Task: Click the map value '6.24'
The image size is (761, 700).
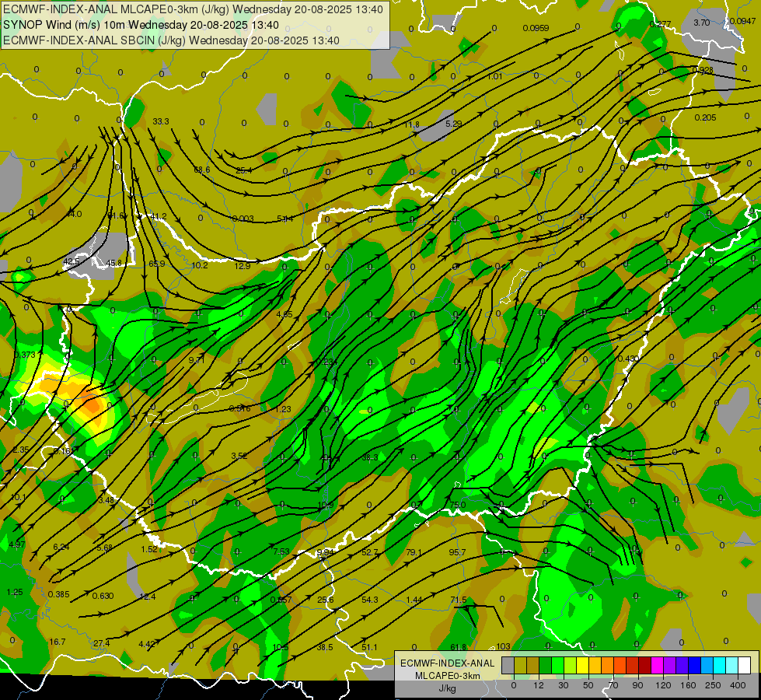Action: point(61,547)
